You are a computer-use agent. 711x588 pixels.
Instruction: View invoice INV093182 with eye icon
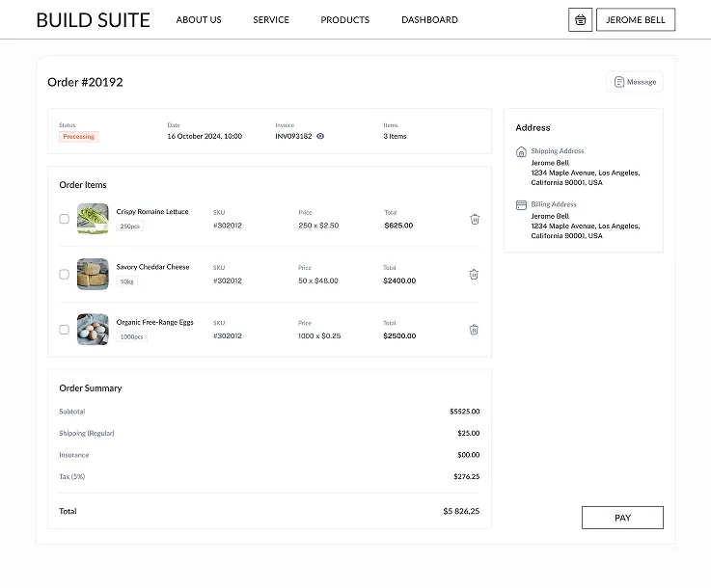[x=320, y=137]
